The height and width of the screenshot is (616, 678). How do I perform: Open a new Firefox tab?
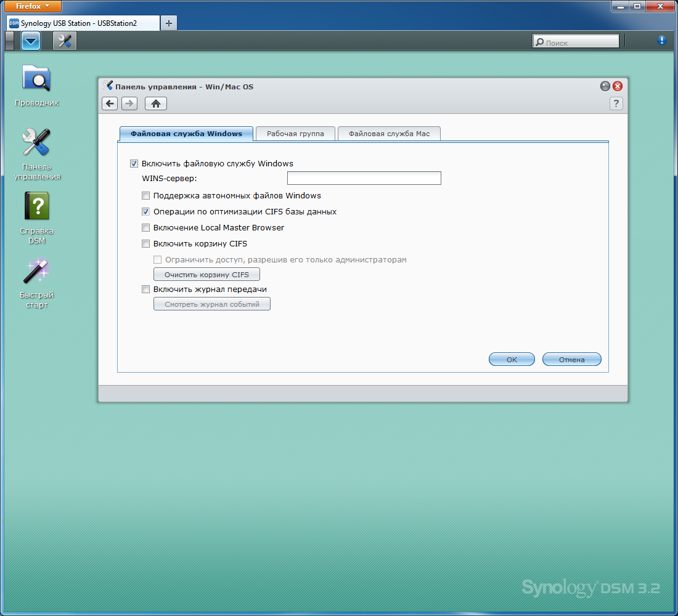tap(169, 23)
